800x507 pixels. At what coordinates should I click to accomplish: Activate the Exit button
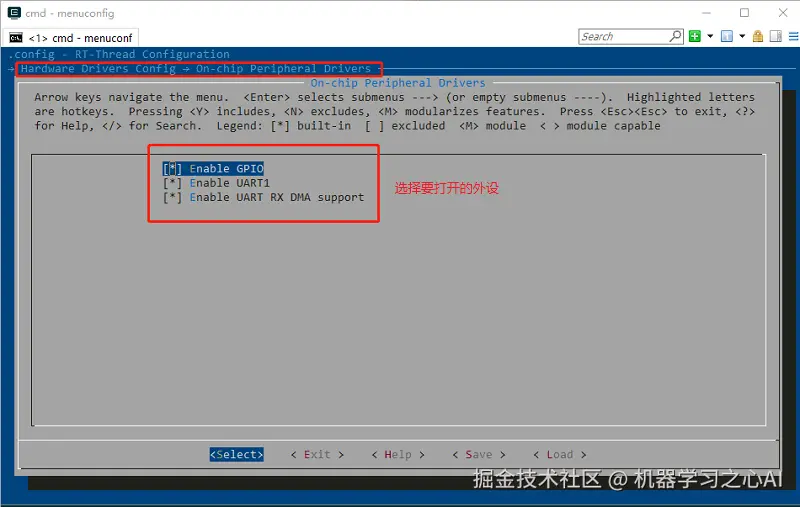tap(317, 454)
